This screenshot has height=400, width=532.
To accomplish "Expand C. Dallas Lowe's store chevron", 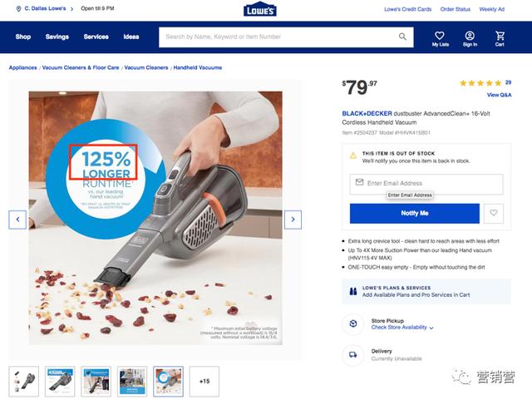I will click(x=71, y=9).
